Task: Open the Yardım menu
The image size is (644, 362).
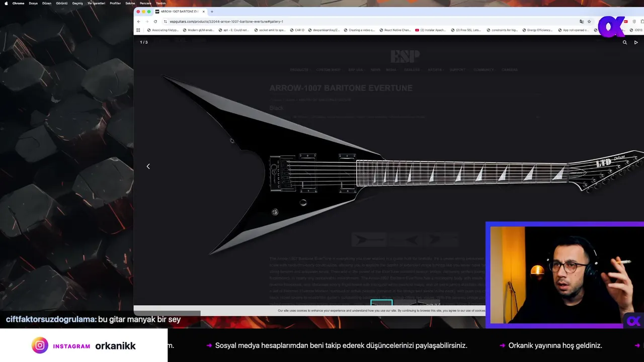Action: click(x=161, y=3)
